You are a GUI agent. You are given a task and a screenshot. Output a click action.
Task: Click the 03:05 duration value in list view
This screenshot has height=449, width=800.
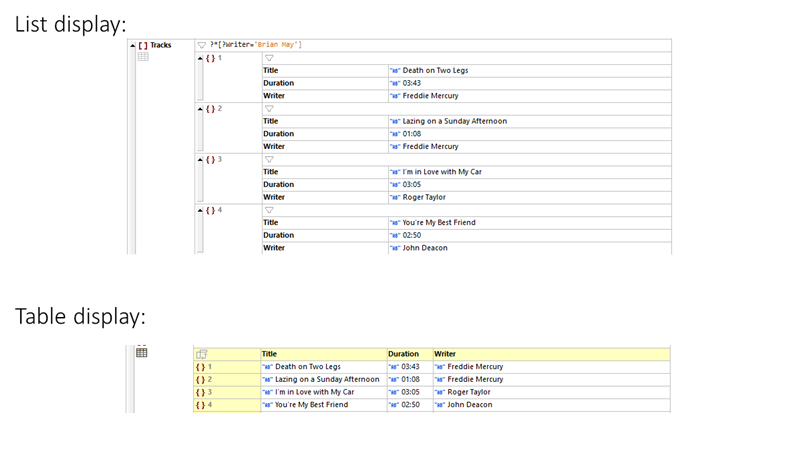(411, 184)
